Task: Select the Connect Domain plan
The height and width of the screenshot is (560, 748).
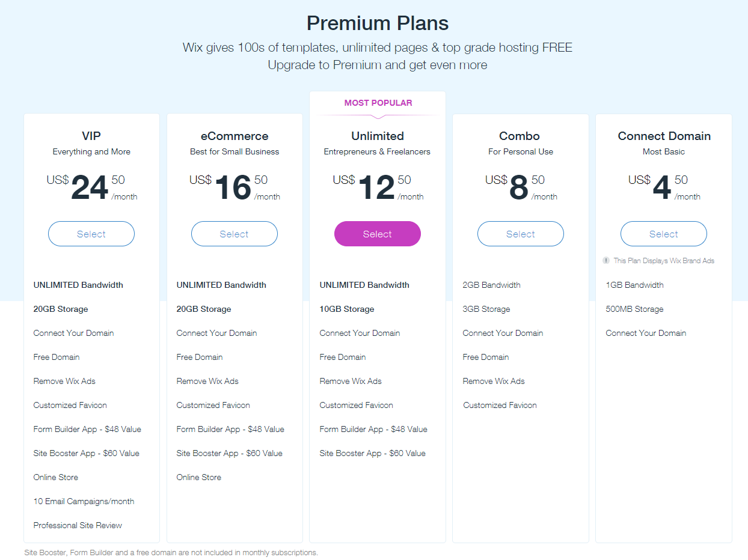Action: (x=664, y=234)
